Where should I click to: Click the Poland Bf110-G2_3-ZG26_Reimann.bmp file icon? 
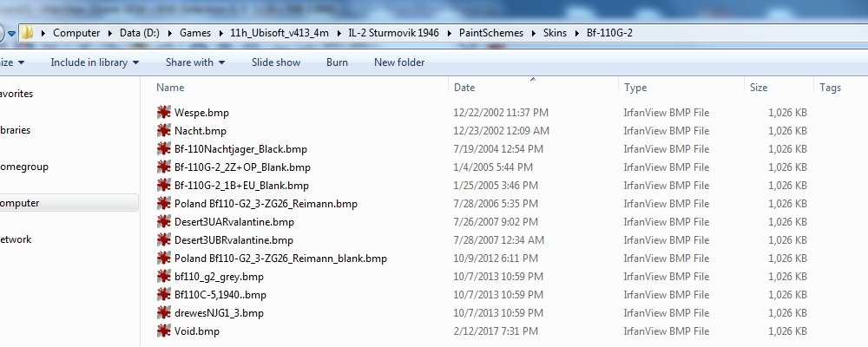point(164,204)
